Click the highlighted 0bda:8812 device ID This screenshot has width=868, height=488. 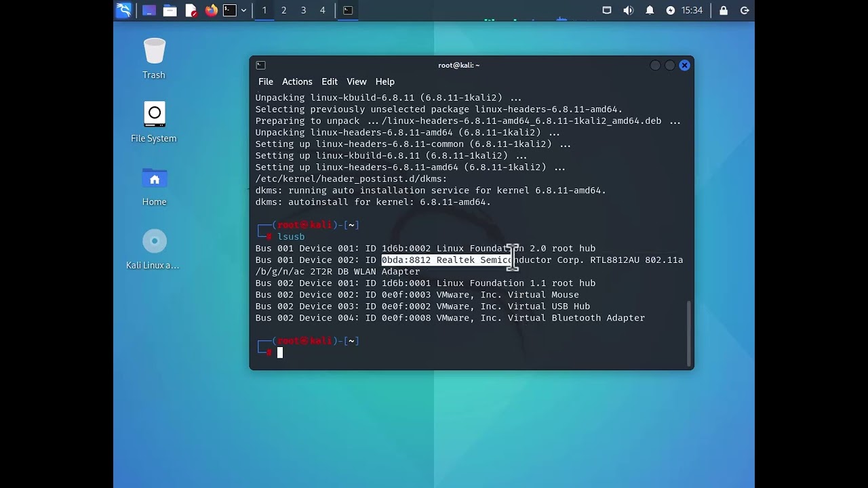pyautogui.click(x=406, y=260)
